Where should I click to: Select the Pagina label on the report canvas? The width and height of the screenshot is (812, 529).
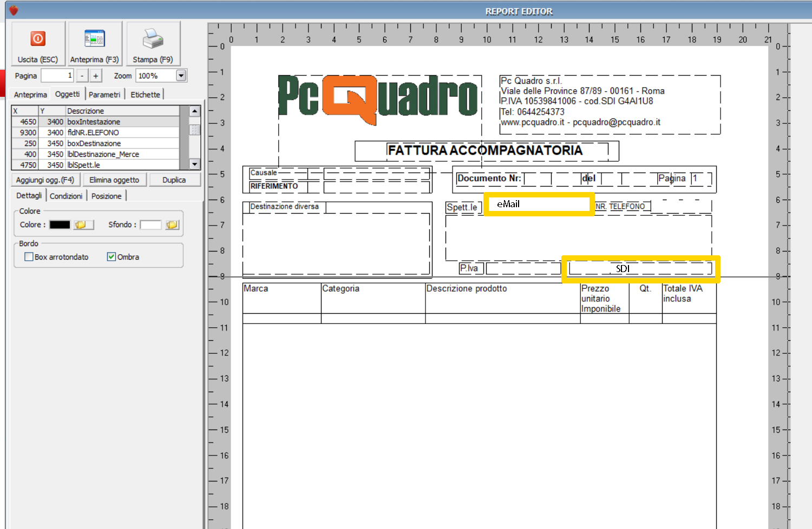pos(672,178)
